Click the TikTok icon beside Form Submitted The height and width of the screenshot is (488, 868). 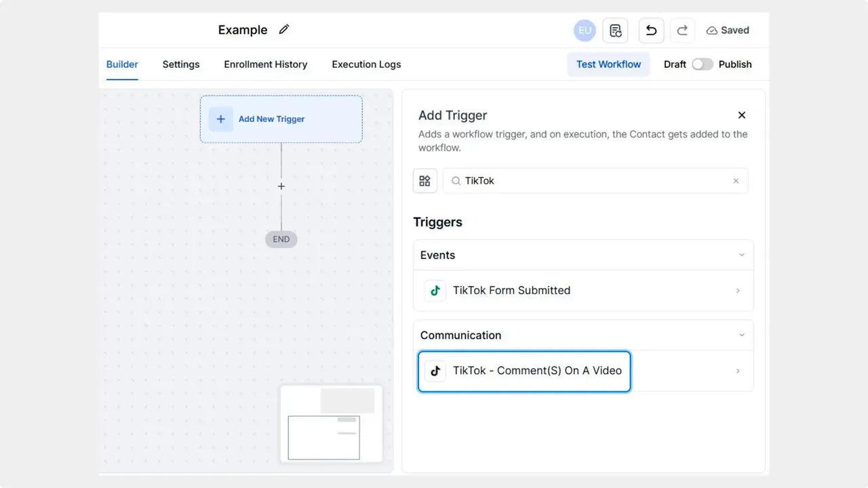coord(435,290)
